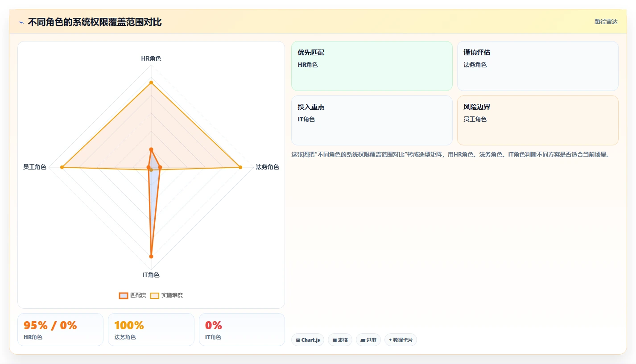Open the 风险边界 员工角色 card
Image resolution: width=636 pixels, height=364 pixels.
(x=538, y=120)
